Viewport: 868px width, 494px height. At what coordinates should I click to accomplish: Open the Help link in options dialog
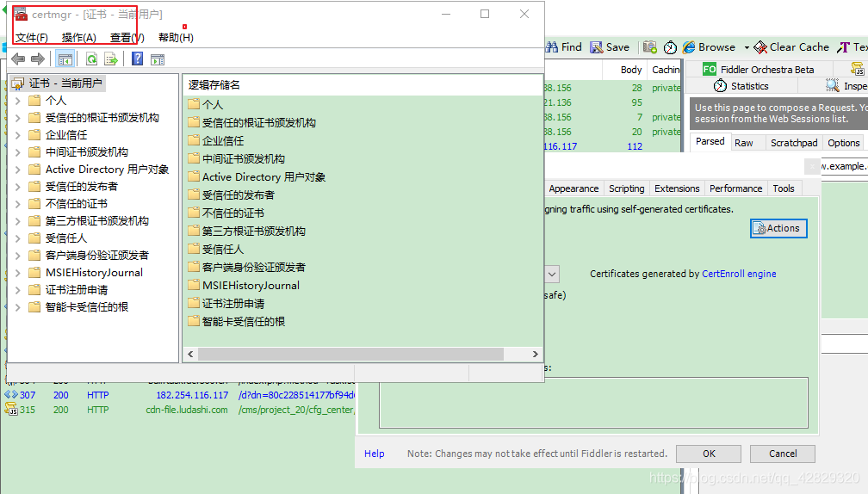point(375,454)
